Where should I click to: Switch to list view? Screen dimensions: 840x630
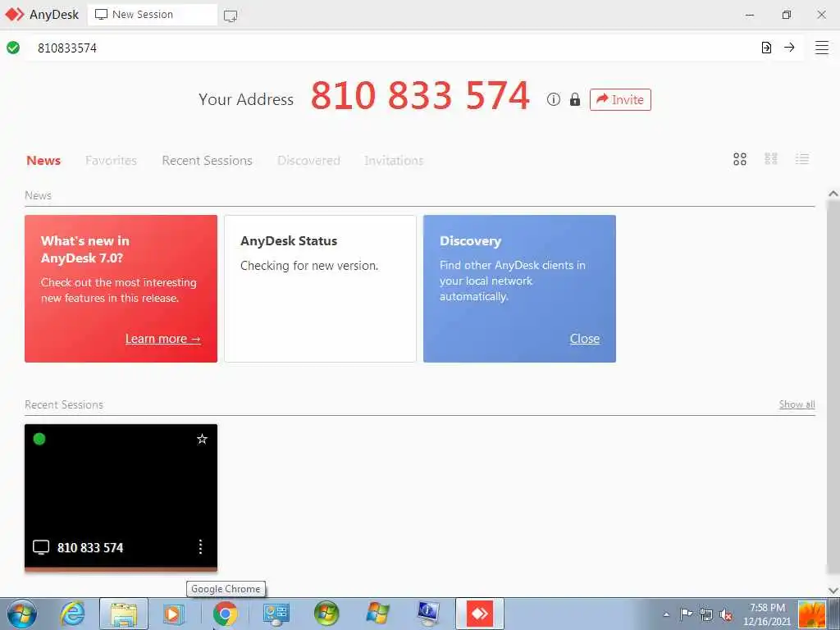coord(802,158)
